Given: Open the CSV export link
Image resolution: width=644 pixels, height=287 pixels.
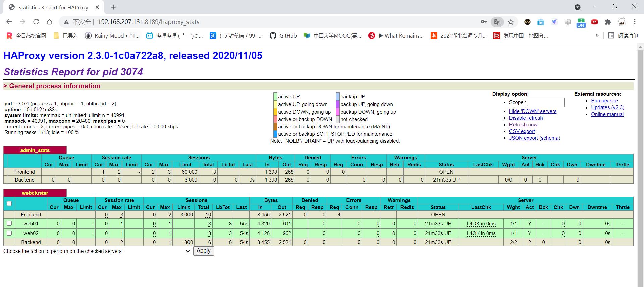Looking at the screenshot, I should [522, 131].
